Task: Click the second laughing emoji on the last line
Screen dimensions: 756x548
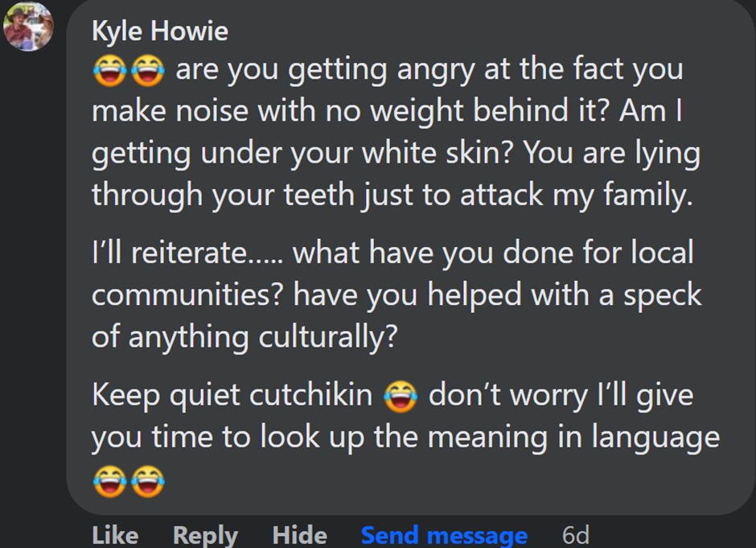Action: 146,480
